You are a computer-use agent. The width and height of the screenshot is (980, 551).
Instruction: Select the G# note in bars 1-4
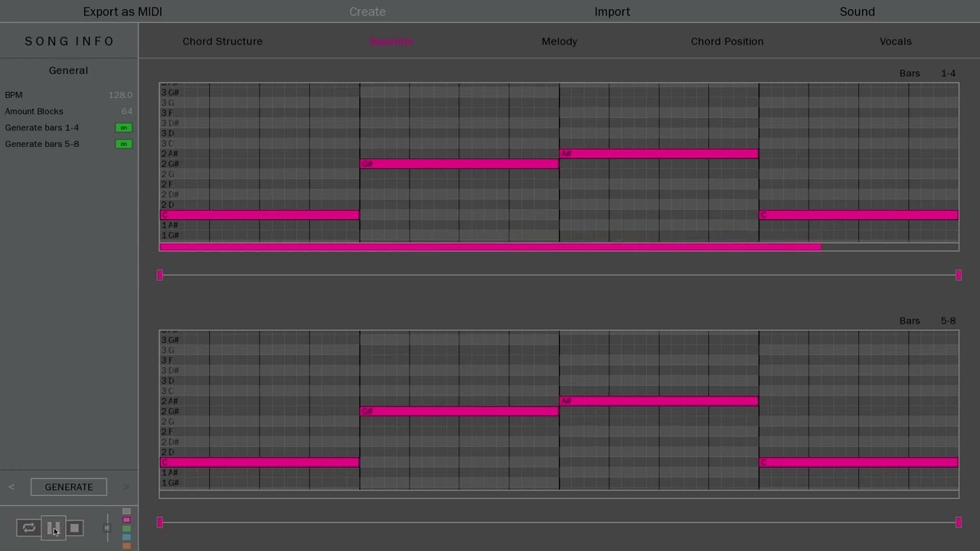coord(459,164)
